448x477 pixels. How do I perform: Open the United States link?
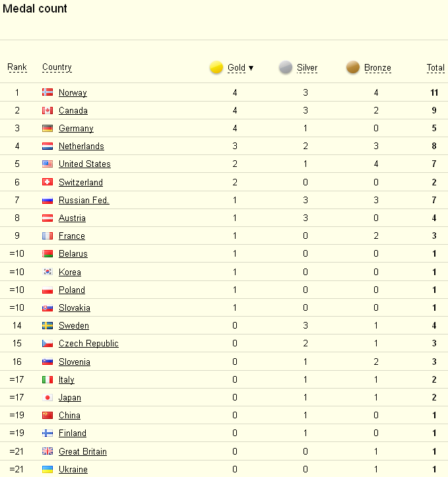tap(84, 164)
